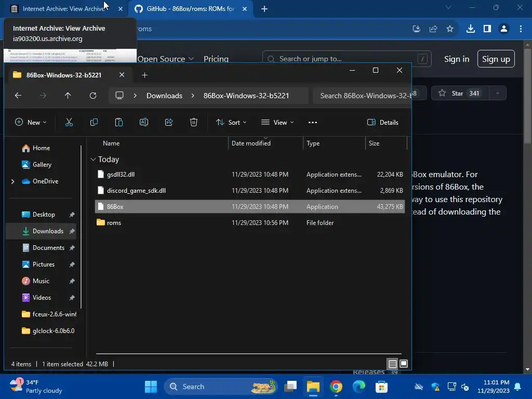
Task: Open a new Chrome tab
Action: point(264,9)
